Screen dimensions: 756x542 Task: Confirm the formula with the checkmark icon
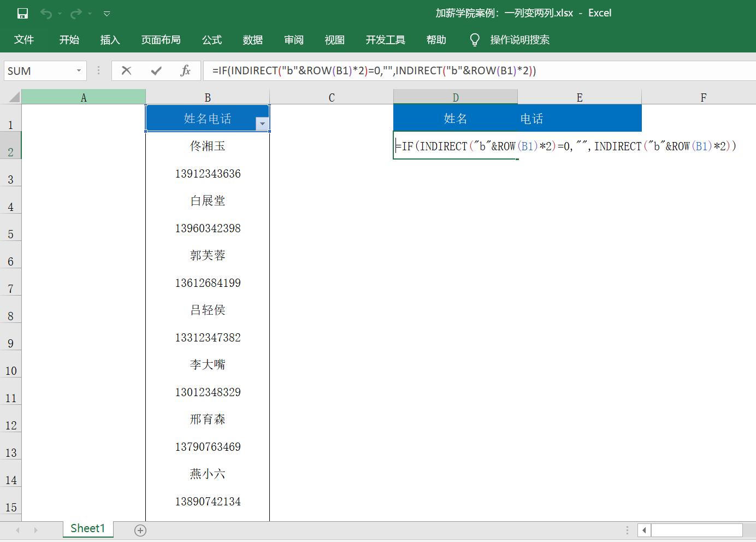(156, 70)
